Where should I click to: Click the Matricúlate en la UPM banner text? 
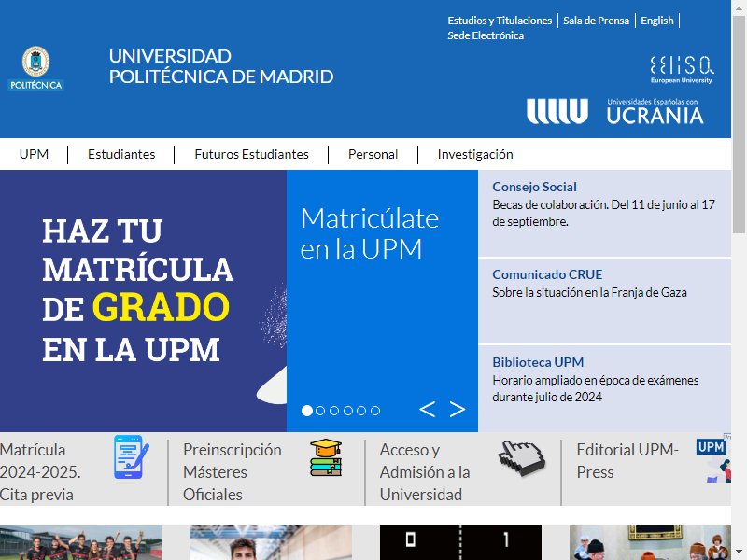[x=370, y=233]
